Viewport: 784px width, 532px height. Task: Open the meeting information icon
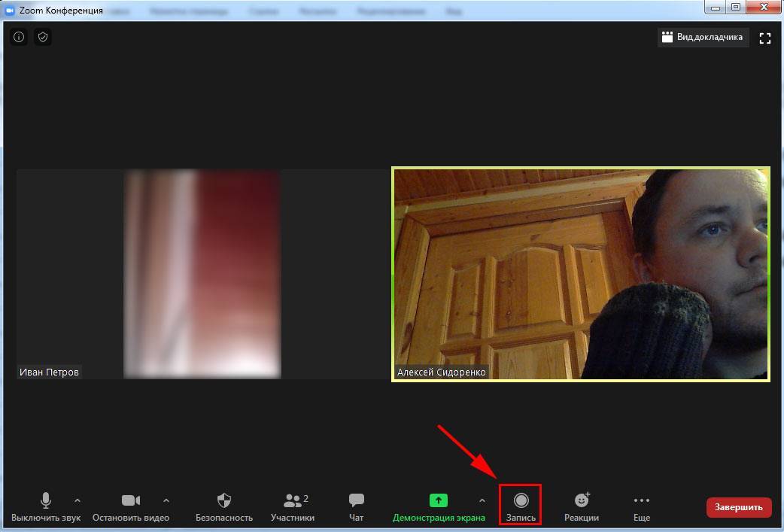click(x=19, y=37)
